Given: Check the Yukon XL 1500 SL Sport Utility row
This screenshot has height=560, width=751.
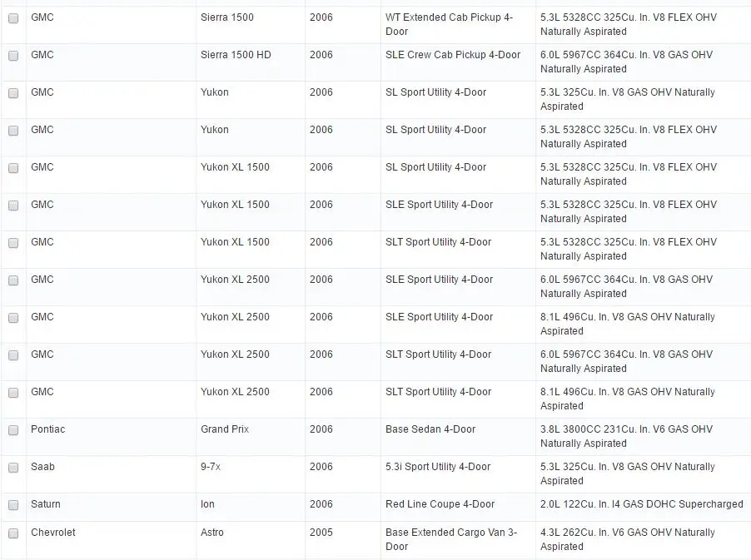Looking at the screenshot, I should click(x=13, y=168).
